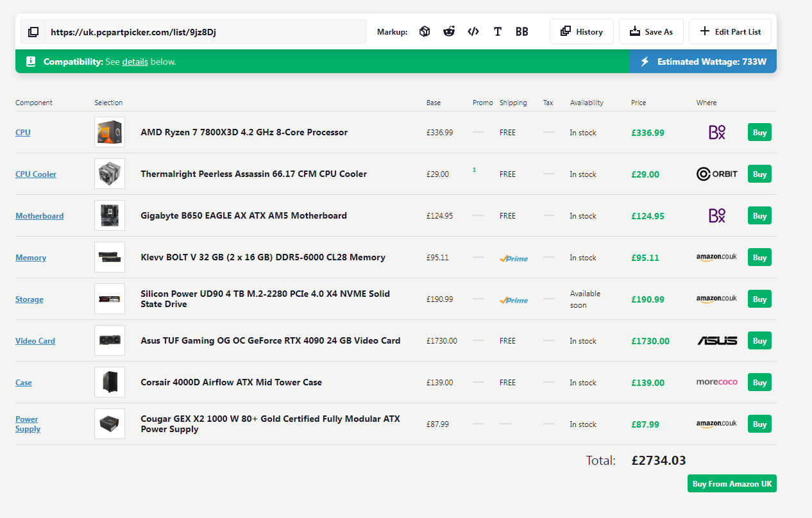This screenshot has width=812, height=518.
Task: Open the Video Card component link
Action: 35,341
